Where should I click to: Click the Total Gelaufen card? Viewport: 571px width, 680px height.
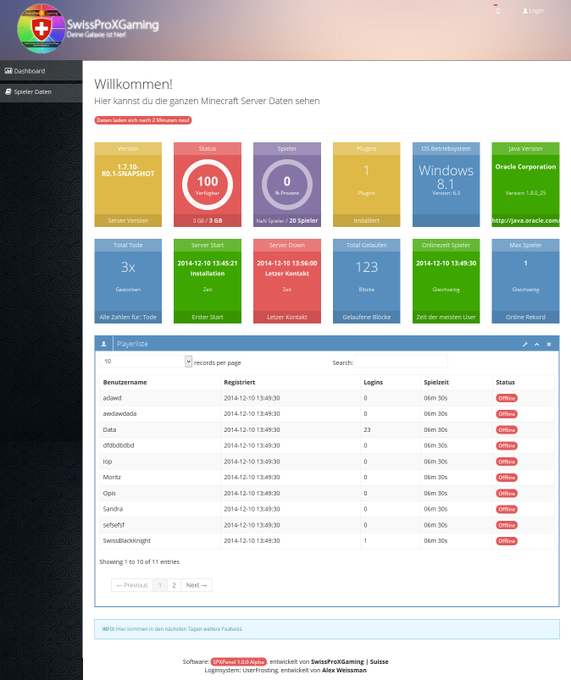tap(366, 281)
